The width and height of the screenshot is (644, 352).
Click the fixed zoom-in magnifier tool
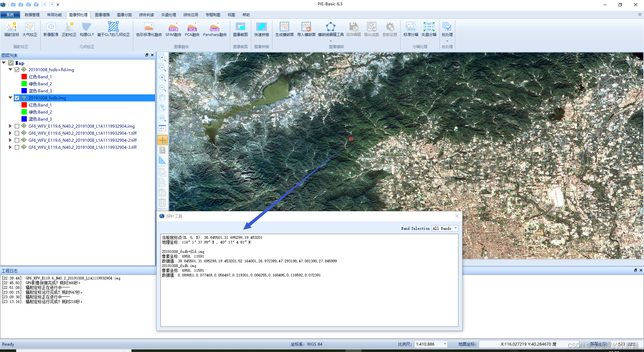[x=162, y=78]
